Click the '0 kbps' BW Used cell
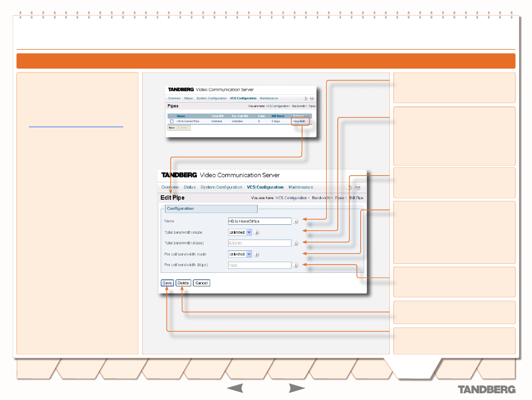532x400 pixels. click(276, 121)
